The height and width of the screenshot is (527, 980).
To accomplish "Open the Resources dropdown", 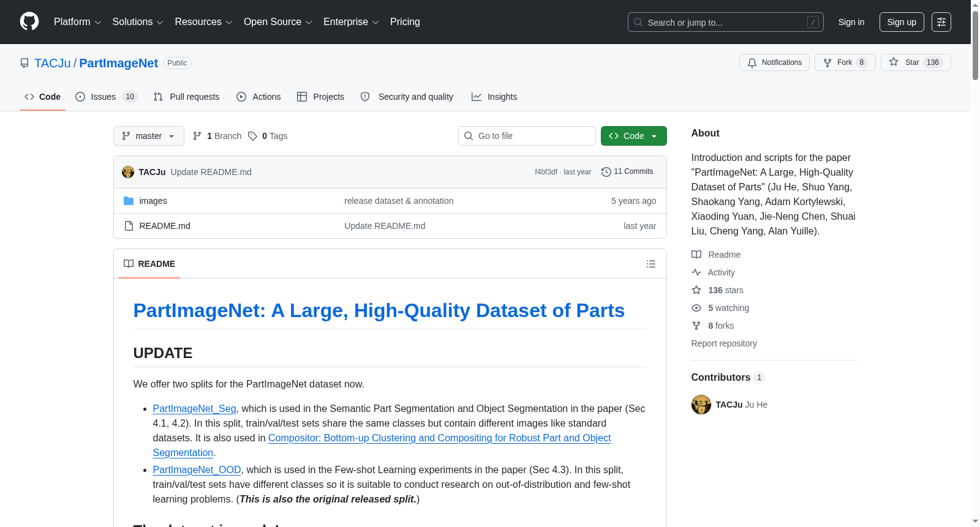I will point(203,22).
